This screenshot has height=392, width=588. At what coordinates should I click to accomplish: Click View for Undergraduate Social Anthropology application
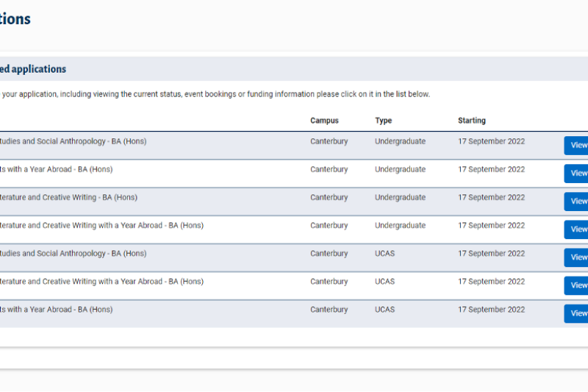point(576,146)
